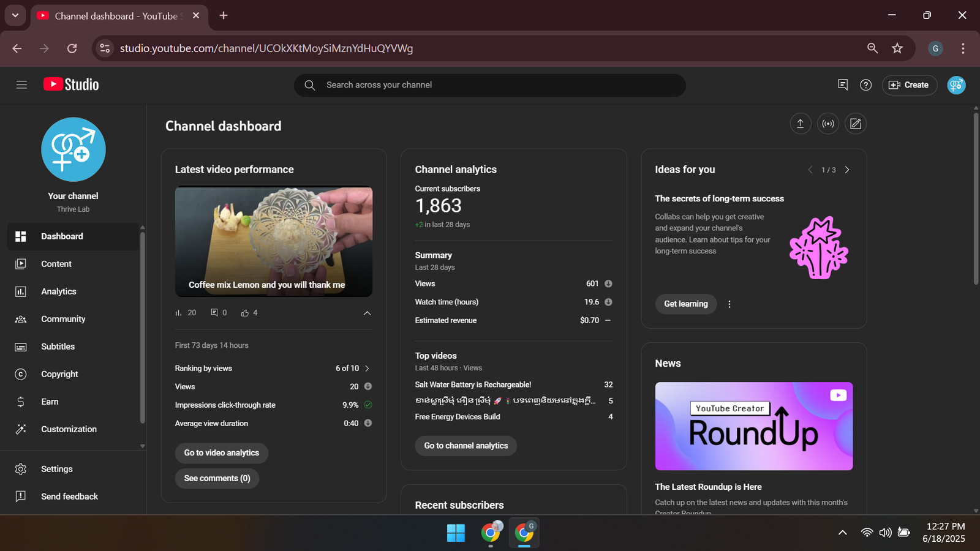Image resolution: width=980 pixels, height=551 pixels.
Task: Go to previous idea with left chevron
Action: (x=810, y=170)
